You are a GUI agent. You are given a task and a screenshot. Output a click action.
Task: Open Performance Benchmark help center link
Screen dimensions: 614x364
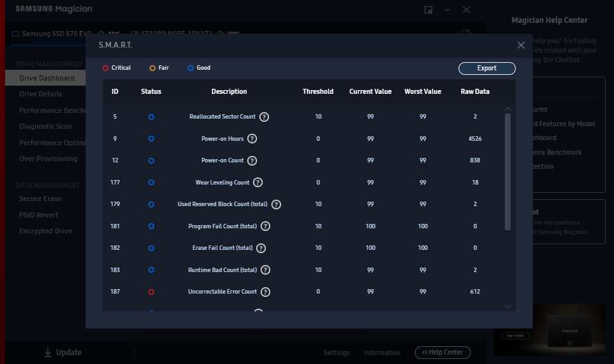click(557, 152)
